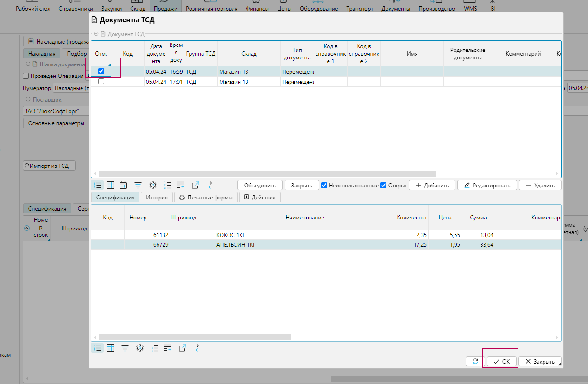
Task: Select the АПЕЛЬСИН 1КГ row
Action: click(278, 245)
